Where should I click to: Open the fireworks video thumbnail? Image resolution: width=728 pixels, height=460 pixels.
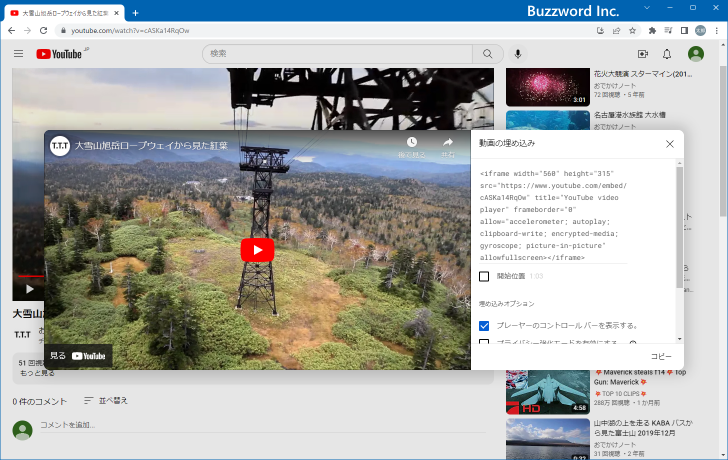(x=548, y=87)
